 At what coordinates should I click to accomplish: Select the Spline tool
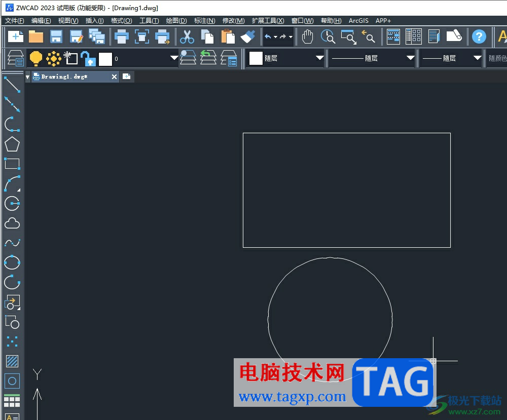[x=12, y=243]
